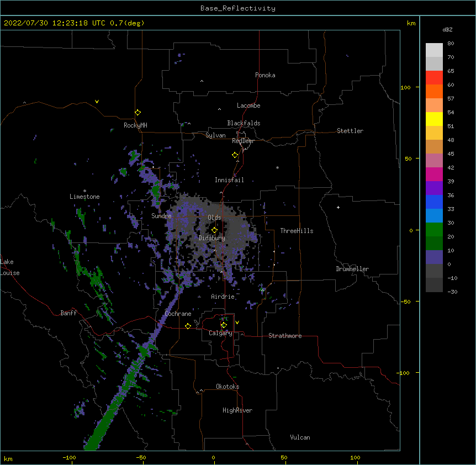Click the Lacombe label
This screenshot has height=465, width=476.
tap(248, 105)
